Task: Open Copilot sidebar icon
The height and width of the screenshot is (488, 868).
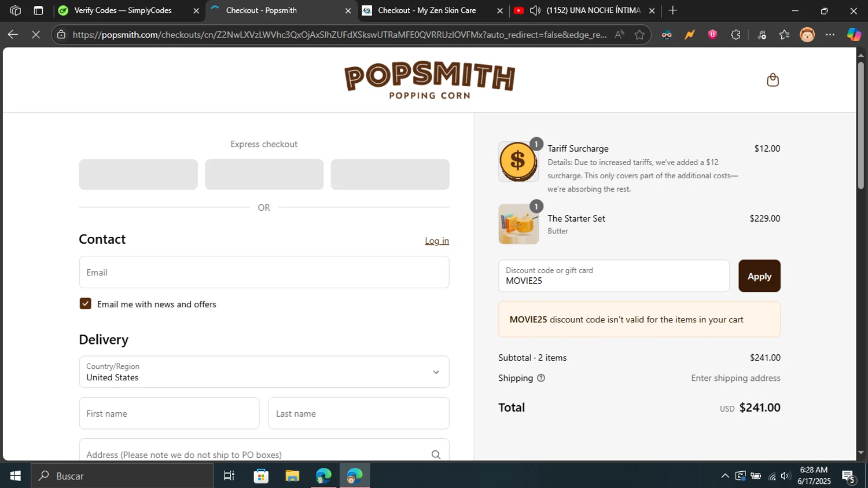Action: 854,35
